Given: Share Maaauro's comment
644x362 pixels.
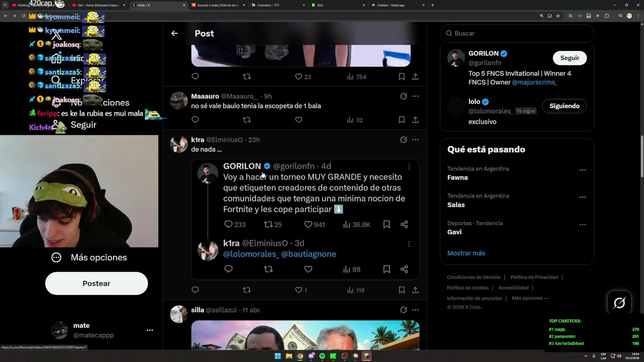Looking at the screenshot, I should [415, 120].
